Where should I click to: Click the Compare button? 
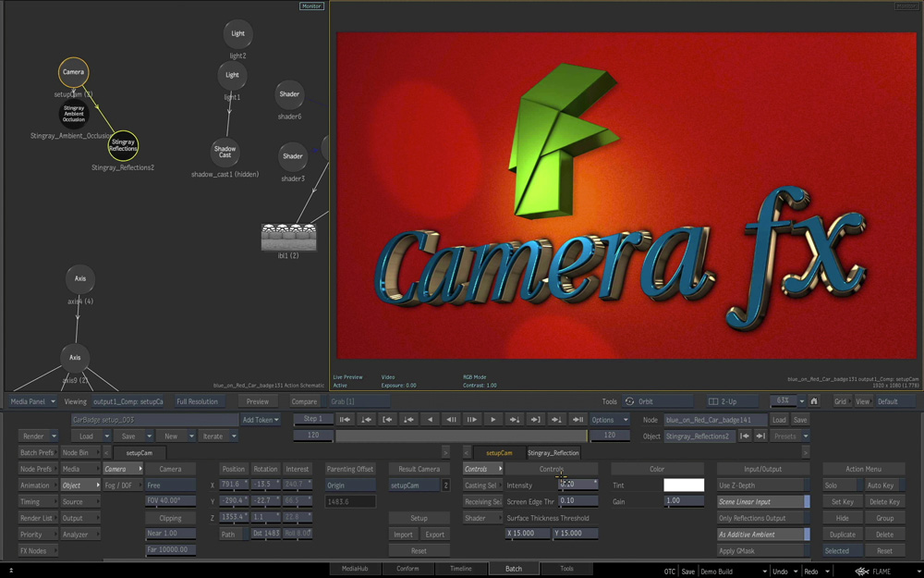coord(304,401)
